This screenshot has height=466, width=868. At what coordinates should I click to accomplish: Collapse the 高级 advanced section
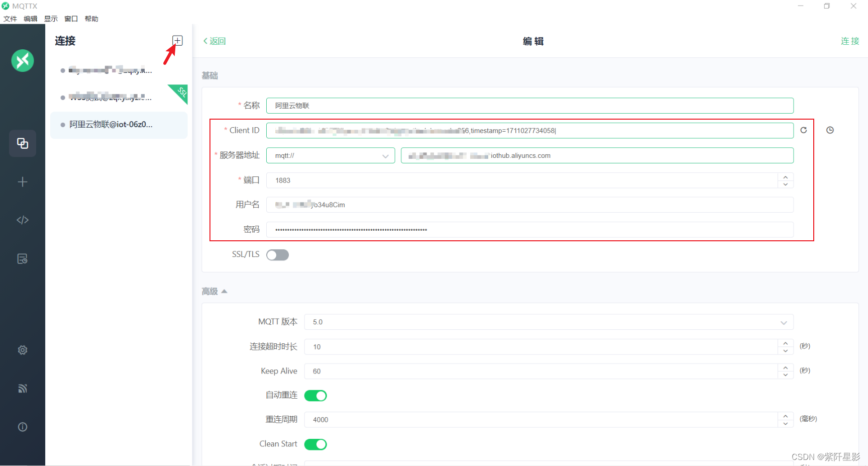coord(214,292)
